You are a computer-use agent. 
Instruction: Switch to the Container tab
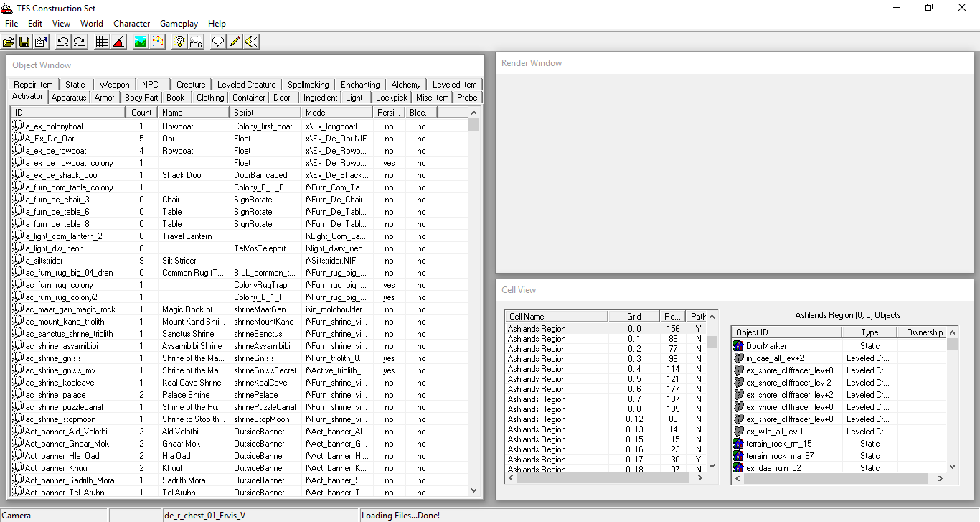point(249,98)
